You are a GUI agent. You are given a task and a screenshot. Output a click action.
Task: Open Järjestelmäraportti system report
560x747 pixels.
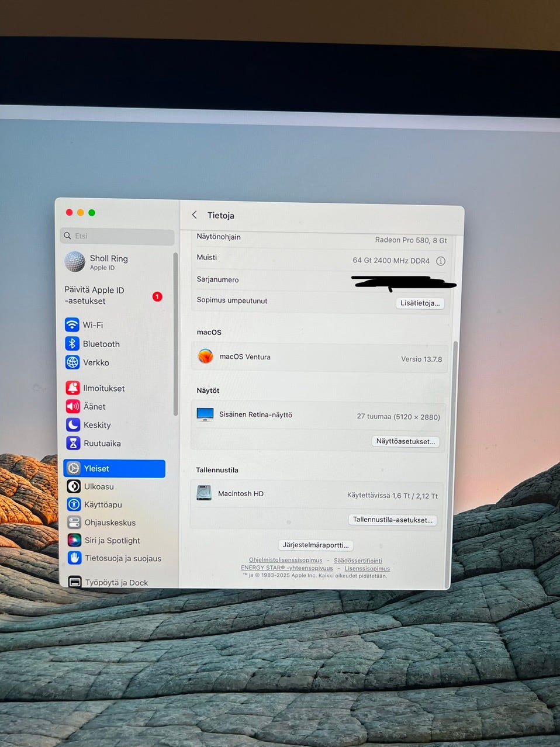[x=316, y=545]
